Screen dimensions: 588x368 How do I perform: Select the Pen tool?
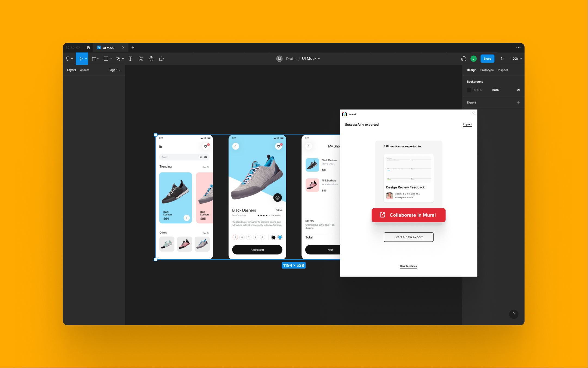pyautogui.click(x=118, y=59)
